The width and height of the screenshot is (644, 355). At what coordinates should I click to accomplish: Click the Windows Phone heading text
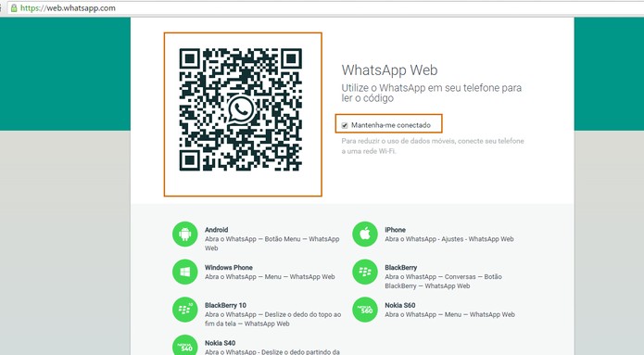[229, 268]
